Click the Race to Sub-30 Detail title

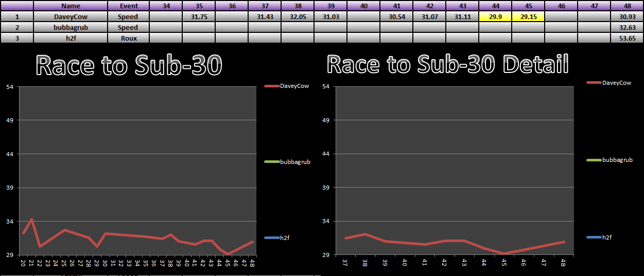click(x=447, y=65)
